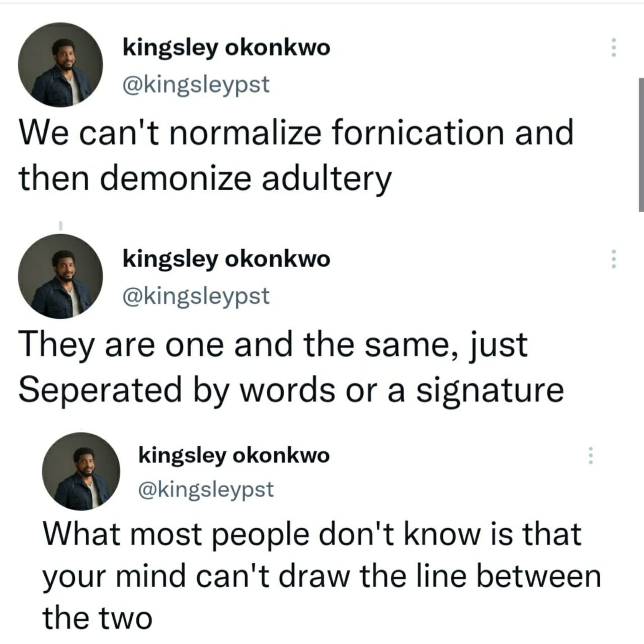644x644 pixels.
Task: Open the tweet 'They are one and the same'
Action: pos(291,367)
